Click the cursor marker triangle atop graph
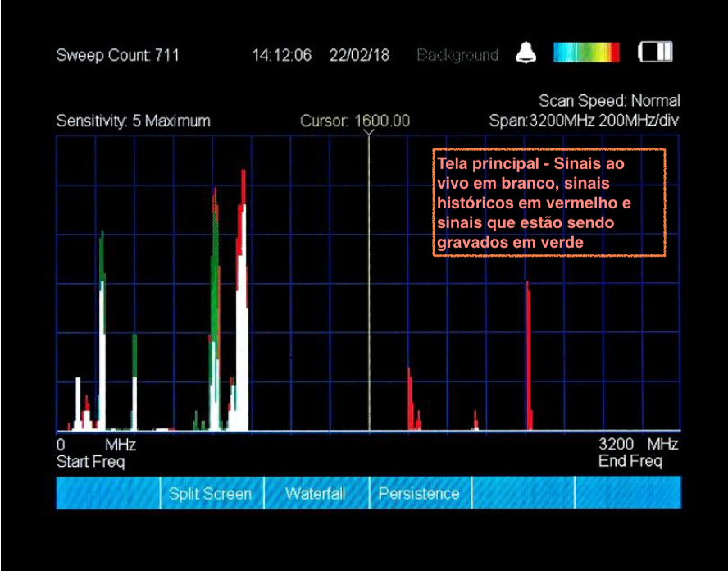 pyautogui.click(x=369, y=132)
